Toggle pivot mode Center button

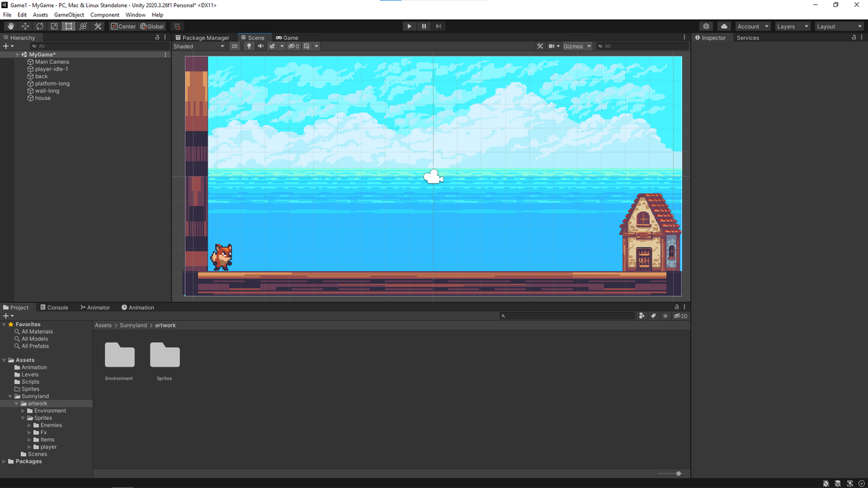(123, 26)
